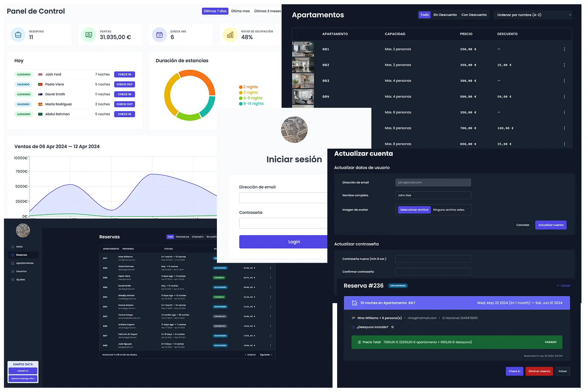This screenshot has width=588, height=392.
Task: Click the Ventas banknote stat icon
Action: pos(89,35)
